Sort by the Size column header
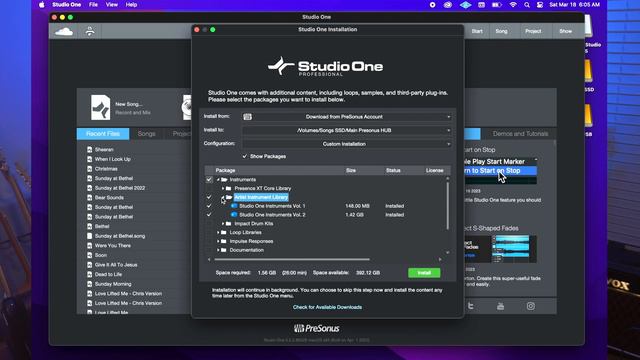Screen dimensions: 640x360 [x=351, y=170]
